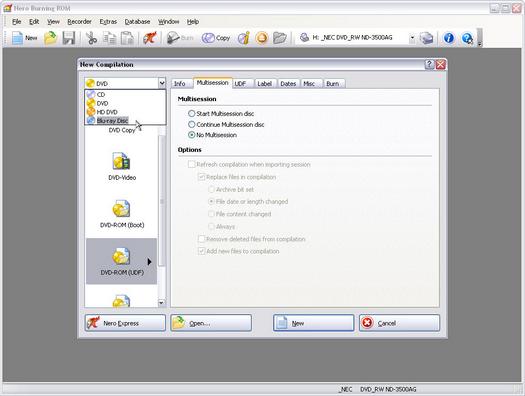Viewport: 525px width, 396px height.
Task: Select File content changed option
Action: [211, 214]
